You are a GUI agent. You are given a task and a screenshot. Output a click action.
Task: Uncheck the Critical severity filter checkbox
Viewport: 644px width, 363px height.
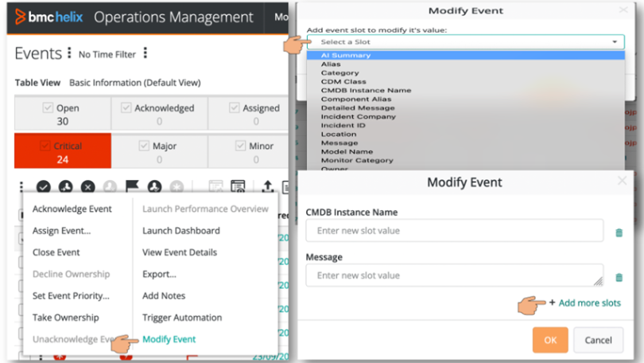(45, 146)
